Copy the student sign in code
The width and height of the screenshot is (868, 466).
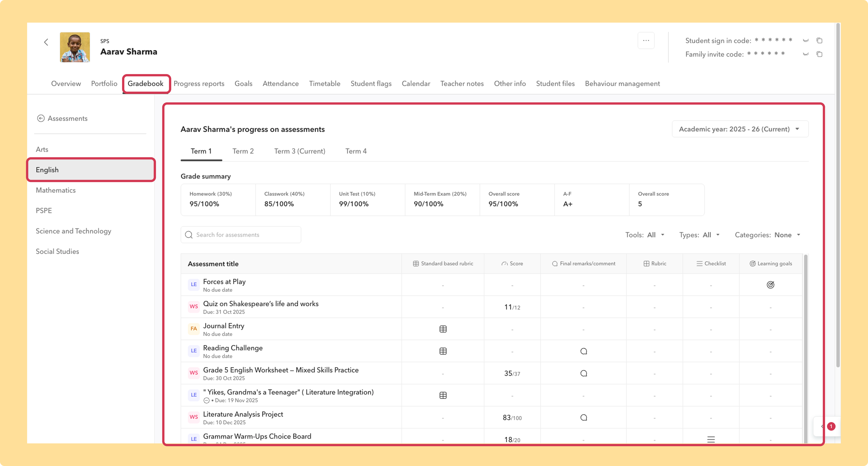pos(820,40)
